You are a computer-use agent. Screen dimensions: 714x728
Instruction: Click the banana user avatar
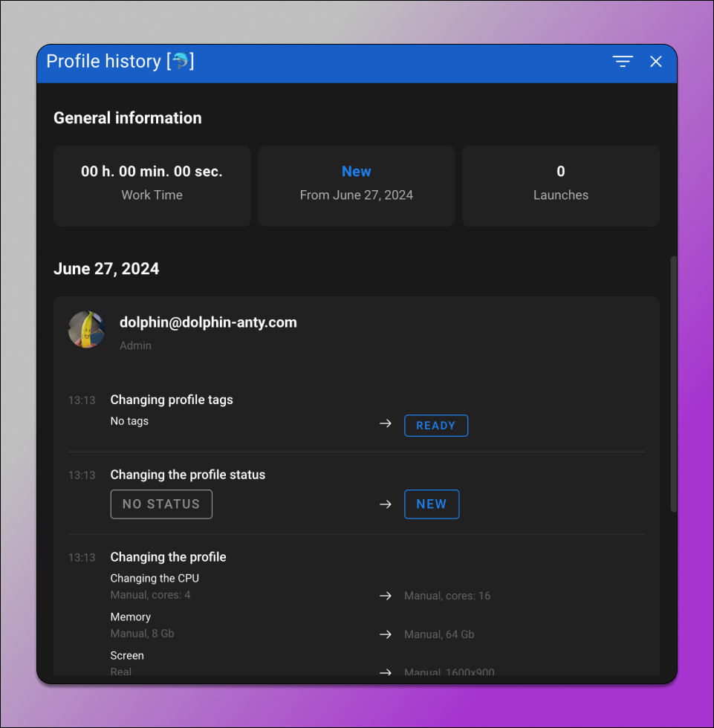tap(86, 329)
